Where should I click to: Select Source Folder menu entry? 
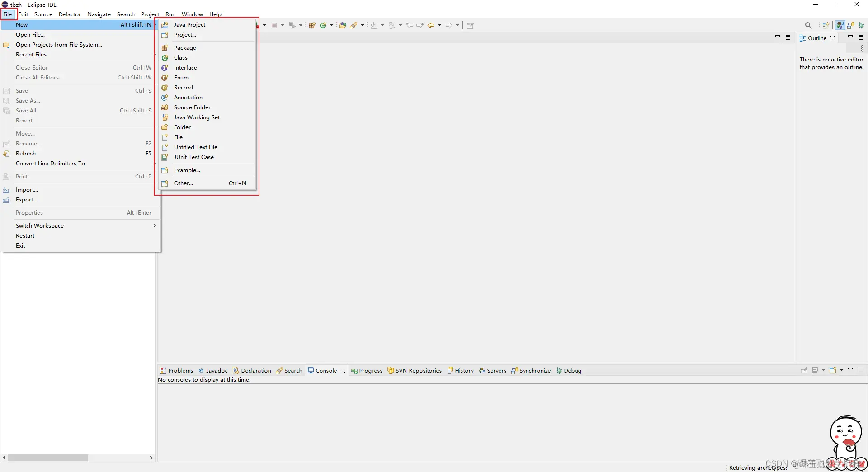(207, 107)
